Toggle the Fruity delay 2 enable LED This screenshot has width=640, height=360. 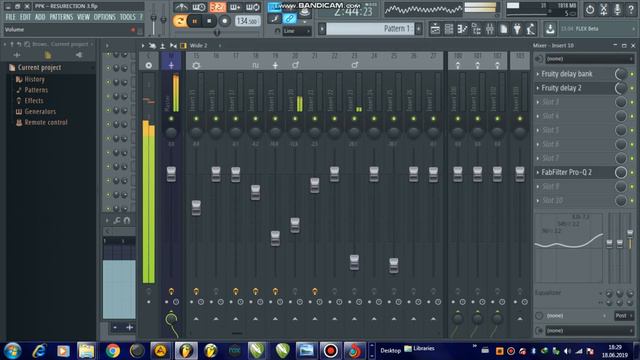click(x=632, y=88)
